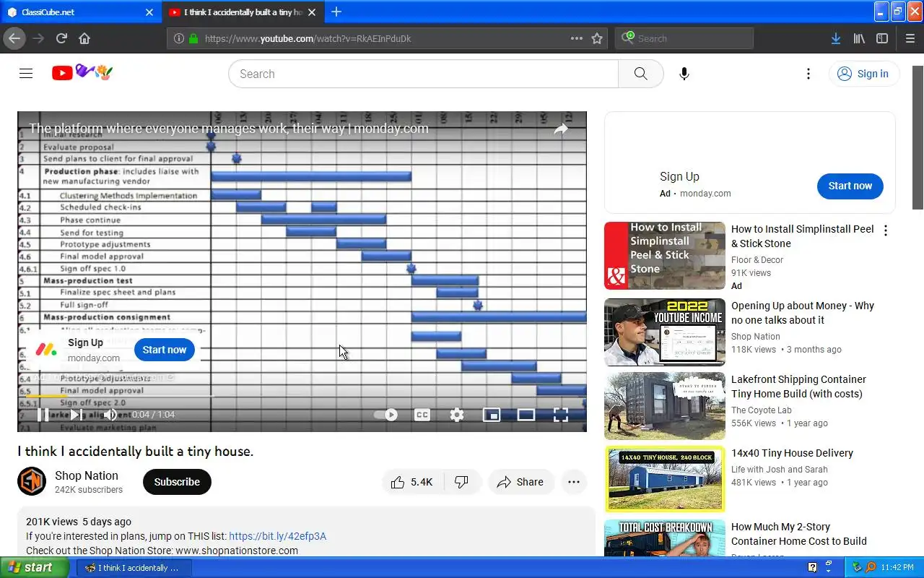Open the Simplinstall Peel & Stick Stone thumbnail
Image resolution: width=924 pixels, height=578 pixels.
665,256
